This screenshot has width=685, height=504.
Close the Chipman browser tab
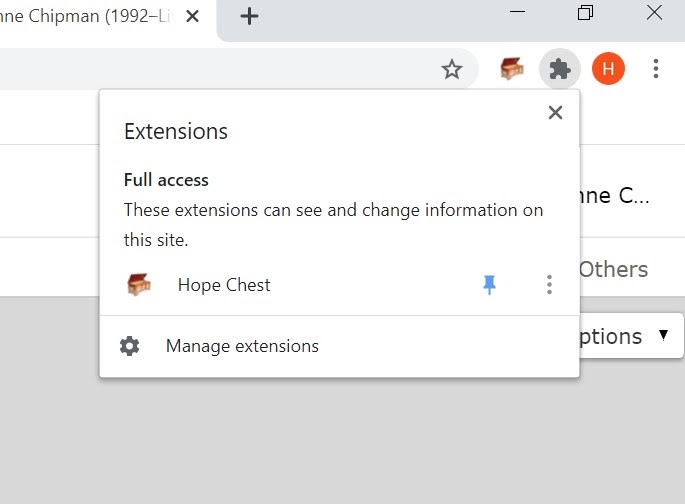(x=192, y=17)
